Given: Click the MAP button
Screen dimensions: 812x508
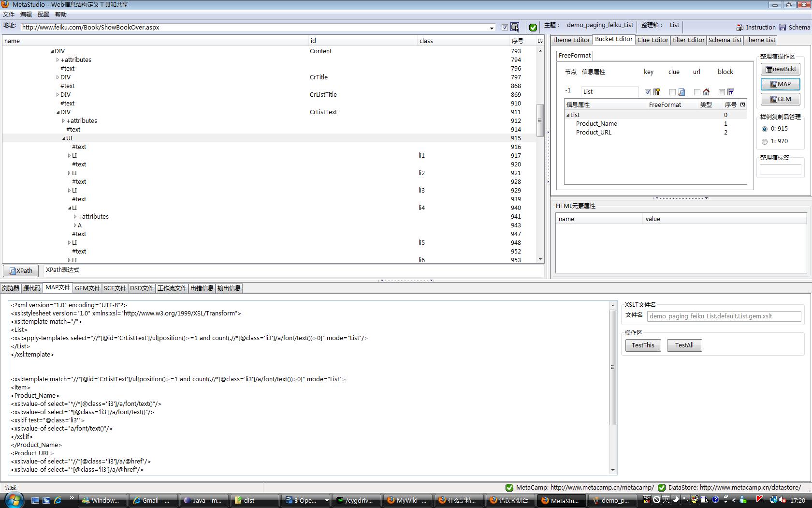Looking at the screenshot, I should tap(781, 84).
